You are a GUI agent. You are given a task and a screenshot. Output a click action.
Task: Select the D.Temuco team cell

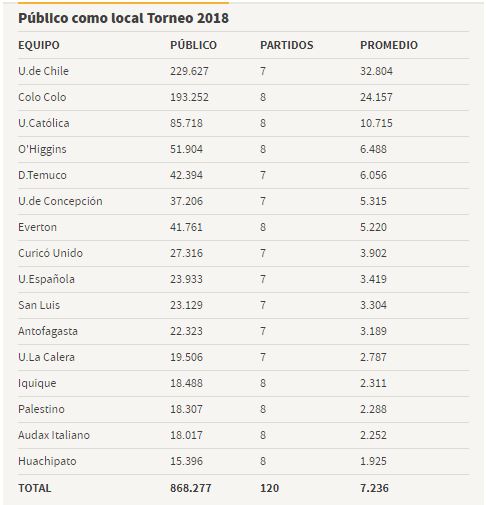42,175
